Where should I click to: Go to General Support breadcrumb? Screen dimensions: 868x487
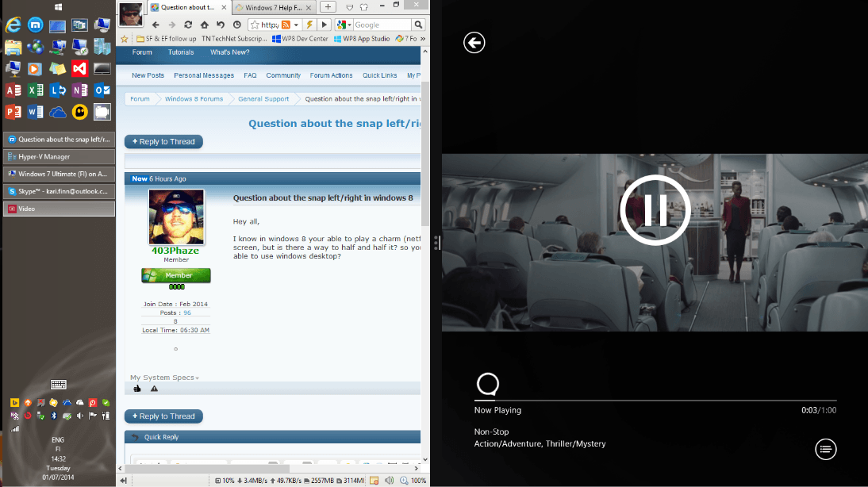click(x=263, y=99)
